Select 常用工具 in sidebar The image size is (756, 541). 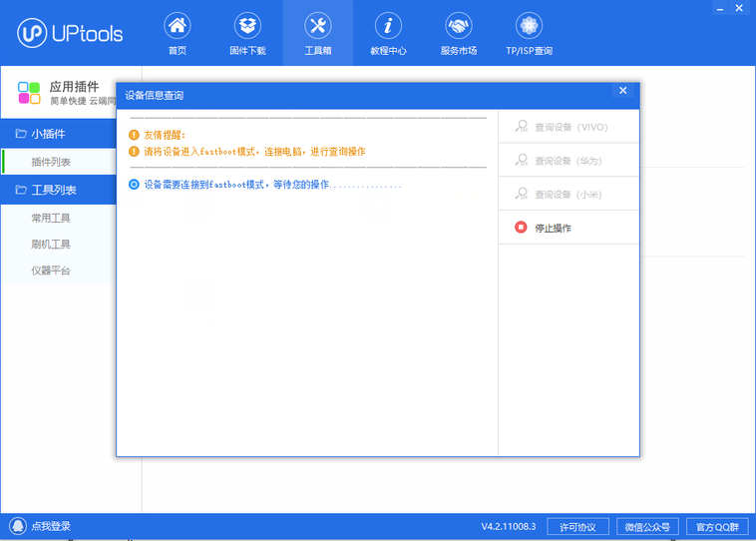coord(51,219)
